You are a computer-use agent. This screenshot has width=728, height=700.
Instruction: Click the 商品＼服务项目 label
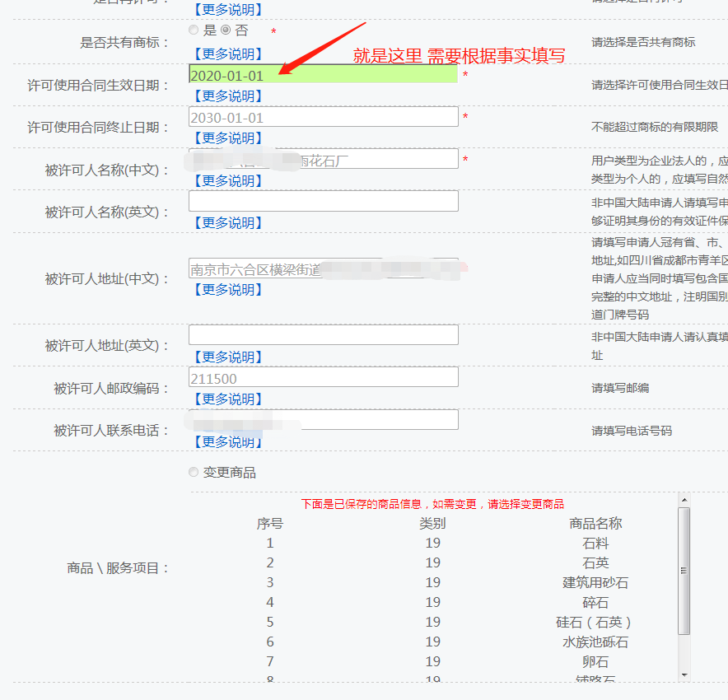[x=118, y=568]
